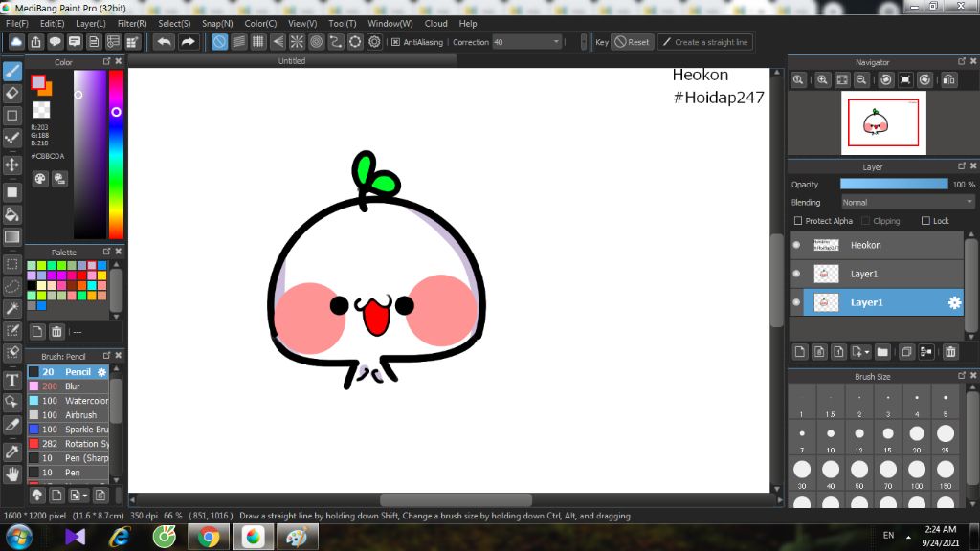Duplicate the layer in Layer panel
This screenshot has width=980, height=551.
pos(906,352)
